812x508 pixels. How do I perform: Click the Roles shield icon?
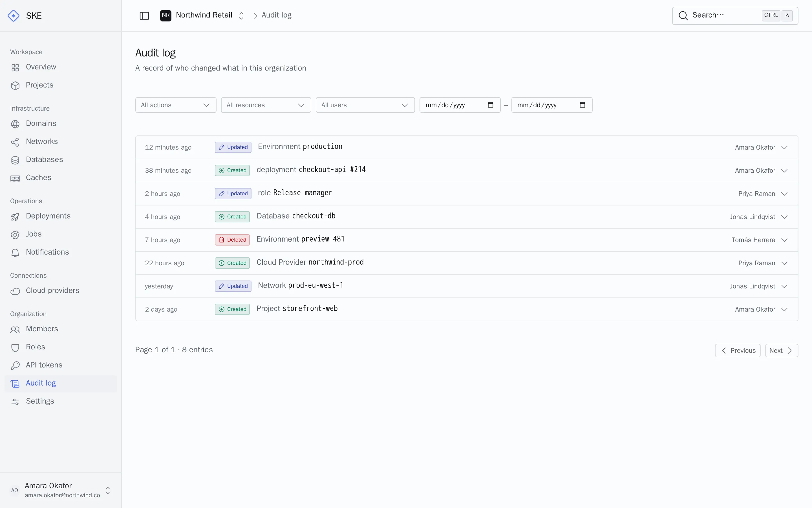click(15, 348)
